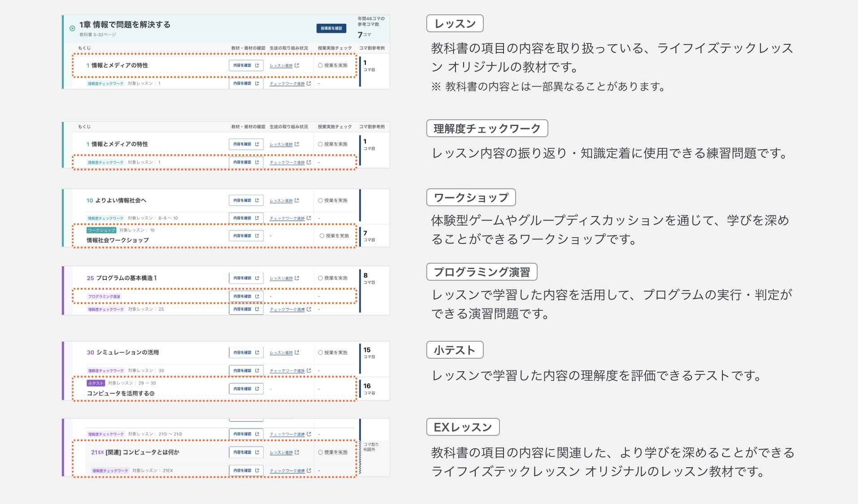Click external-link icon beside チェックワーク進捗 for 対象レッスン 21①〜21②

coord(309,434)
